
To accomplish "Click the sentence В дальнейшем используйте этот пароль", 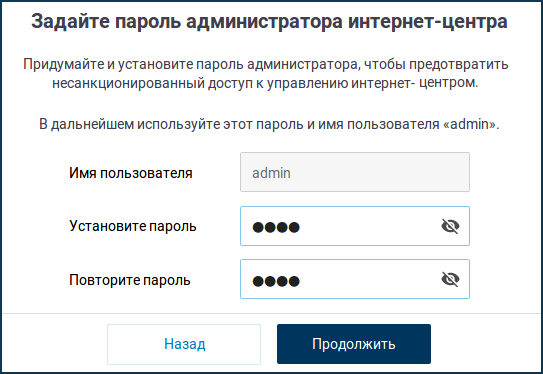I will tap(269, 124).
